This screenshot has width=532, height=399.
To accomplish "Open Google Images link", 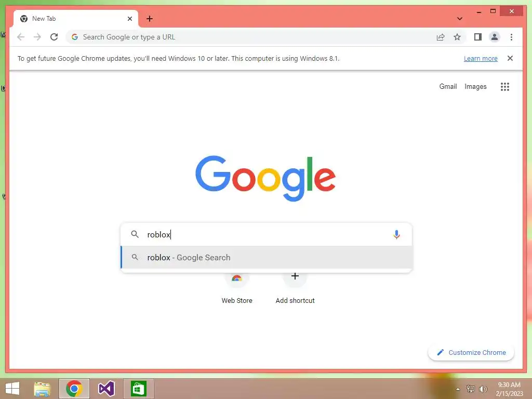I will point(475,87).
